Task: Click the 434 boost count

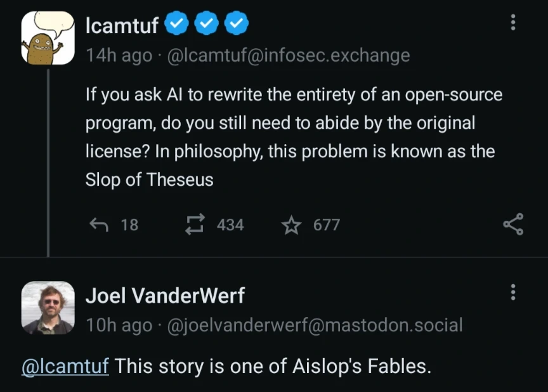Action: click(230, 225)
